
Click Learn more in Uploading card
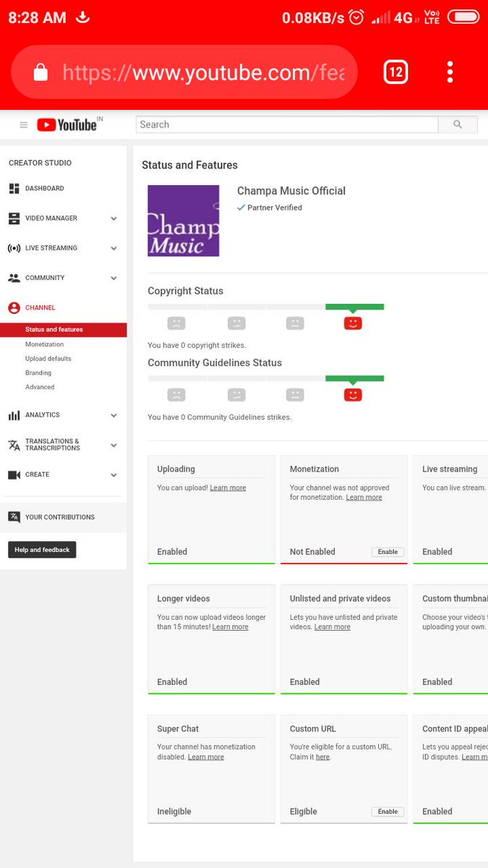[228, 488]
